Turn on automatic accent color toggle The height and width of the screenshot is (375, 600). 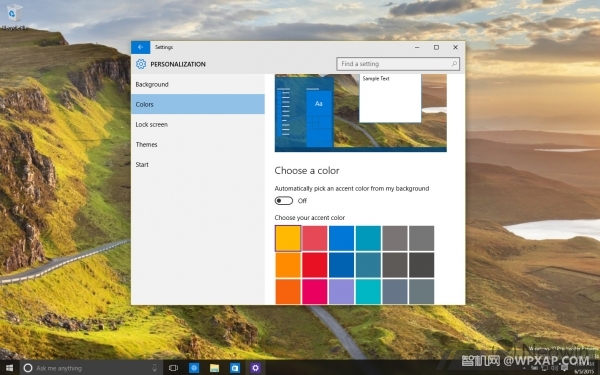pos(284,201)
